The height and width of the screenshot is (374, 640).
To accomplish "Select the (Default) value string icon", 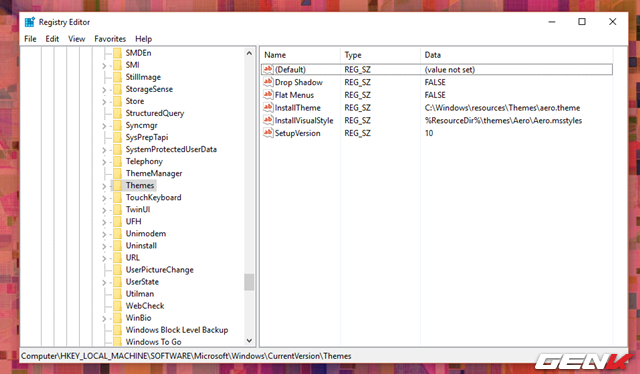I will pyautogui.click(x=268, y=69).
